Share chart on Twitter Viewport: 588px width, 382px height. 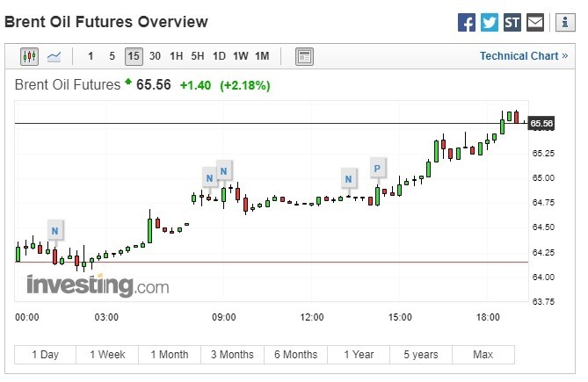490,23
